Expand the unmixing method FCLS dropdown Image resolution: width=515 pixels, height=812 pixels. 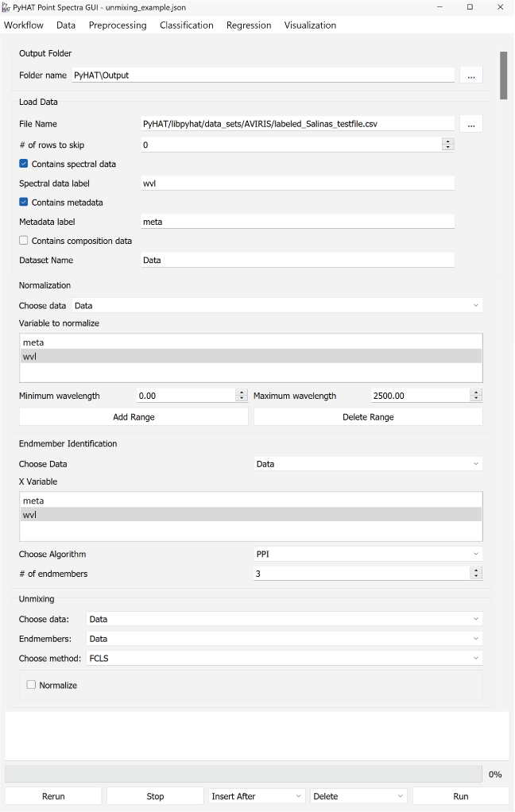284,658
